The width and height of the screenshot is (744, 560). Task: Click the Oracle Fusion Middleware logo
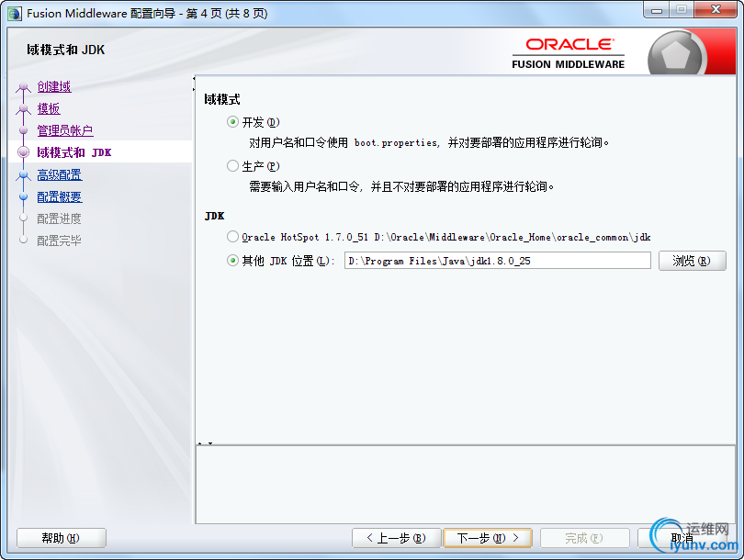(568, 53)
